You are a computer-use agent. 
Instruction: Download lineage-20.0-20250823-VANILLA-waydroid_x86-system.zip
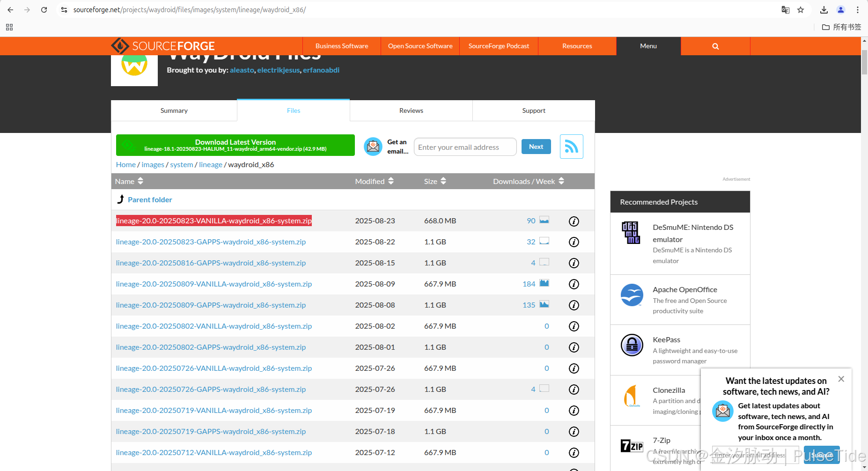(214, 221)
